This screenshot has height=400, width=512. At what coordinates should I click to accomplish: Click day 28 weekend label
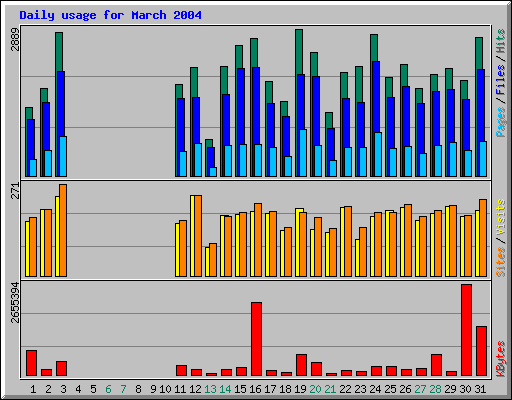click(x=435, y=389)
